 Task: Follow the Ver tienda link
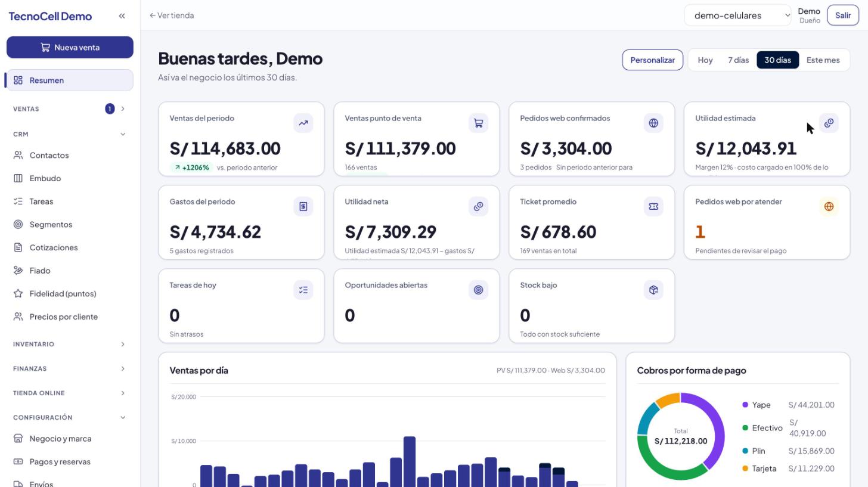172,15
